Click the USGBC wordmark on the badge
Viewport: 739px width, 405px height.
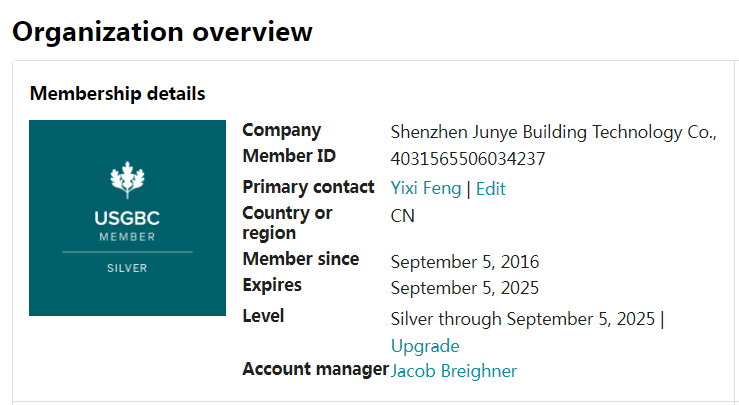pos(127,218)
